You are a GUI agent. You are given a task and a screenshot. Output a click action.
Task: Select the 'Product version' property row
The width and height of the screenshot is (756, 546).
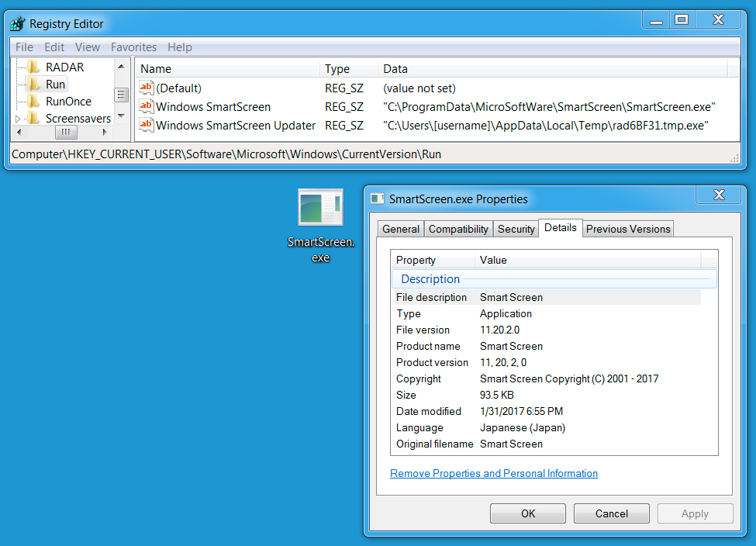coord(546,362)
